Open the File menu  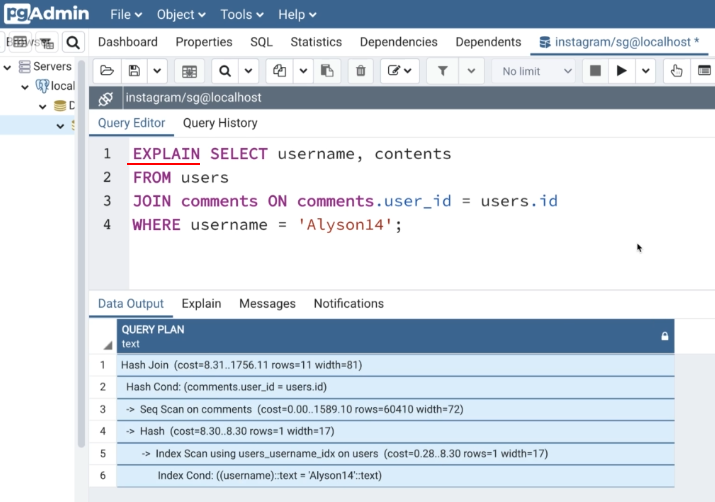pyautogui.click(x=126, y=15)
